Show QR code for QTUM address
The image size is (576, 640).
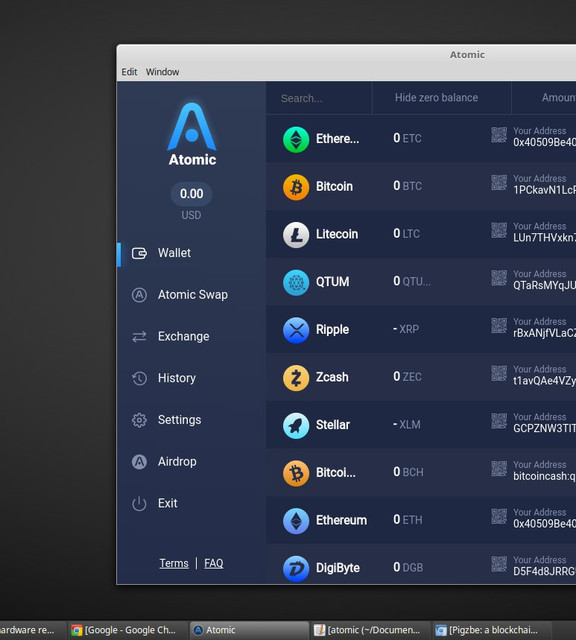[x=499, y=278]
